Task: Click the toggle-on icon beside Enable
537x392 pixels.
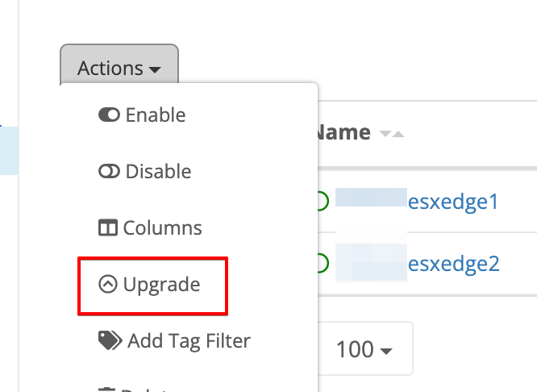Action: tap(109, 115)
